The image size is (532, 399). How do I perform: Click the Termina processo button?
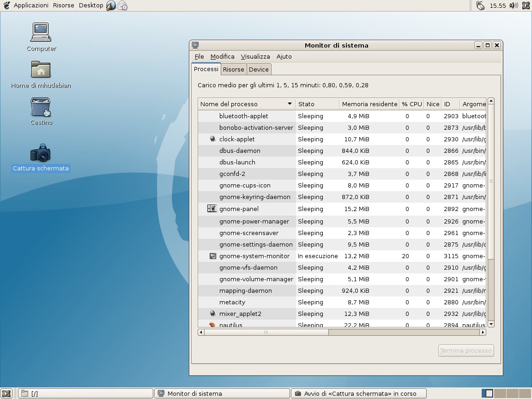tap(466, 351)
